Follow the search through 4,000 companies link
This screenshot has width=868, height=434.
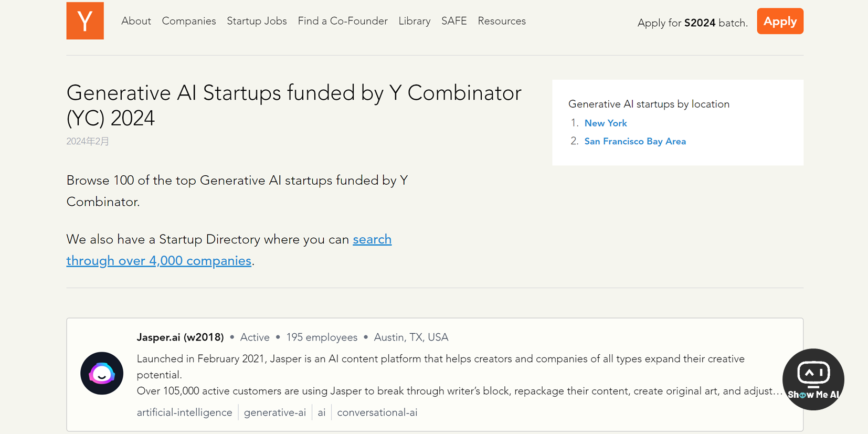coord(158,261)
